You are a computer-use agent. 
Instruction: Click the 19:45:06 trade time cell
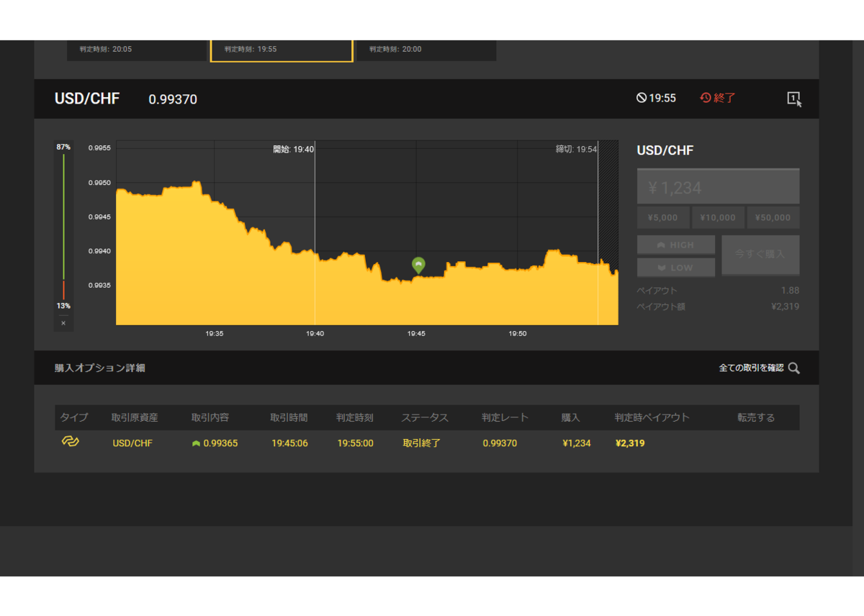click(x=289, y=443)
